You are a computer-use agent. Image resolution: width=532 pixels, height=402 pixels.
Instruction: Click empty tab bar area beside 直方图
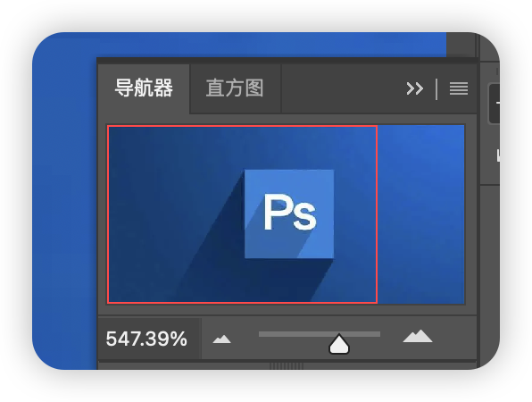[343, 88]
